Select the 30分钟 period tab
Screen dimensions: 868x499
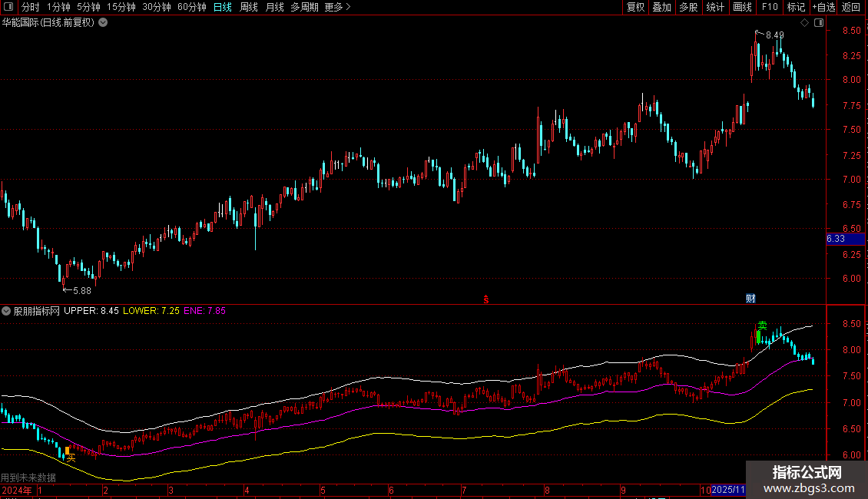(157, 7)
